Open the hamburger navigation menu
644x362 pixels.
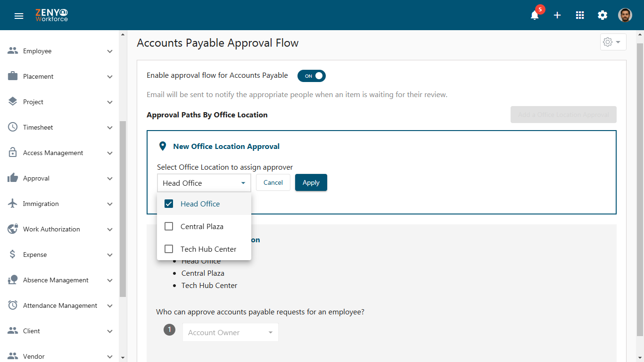(x=19, y=16)
